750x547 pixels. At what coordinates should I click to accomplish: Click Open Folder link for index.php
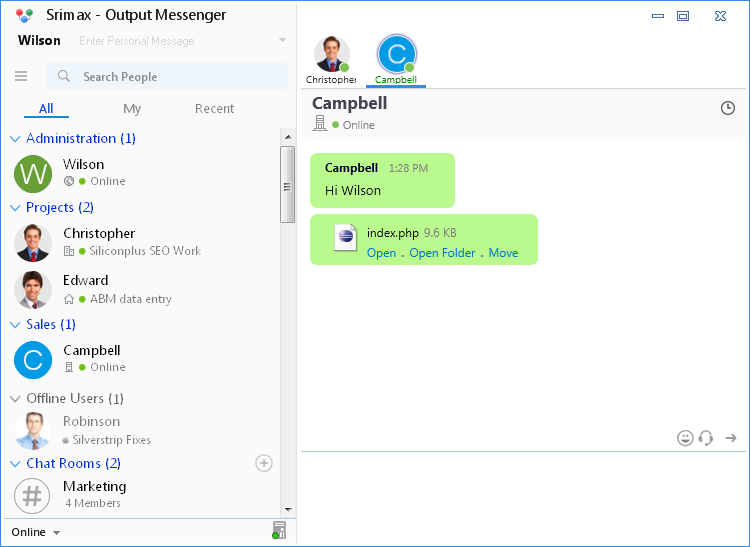(442, 253)
